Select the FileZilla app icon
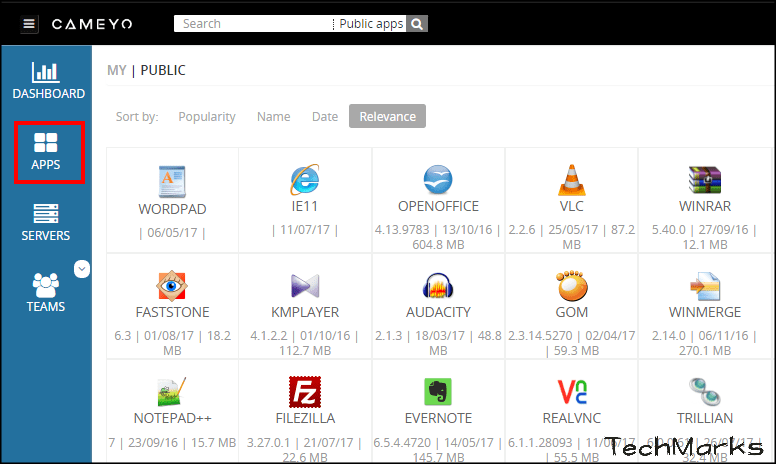The height and width of the screenshot is (464, 776). pyautogui.click(x=305, y=391)
